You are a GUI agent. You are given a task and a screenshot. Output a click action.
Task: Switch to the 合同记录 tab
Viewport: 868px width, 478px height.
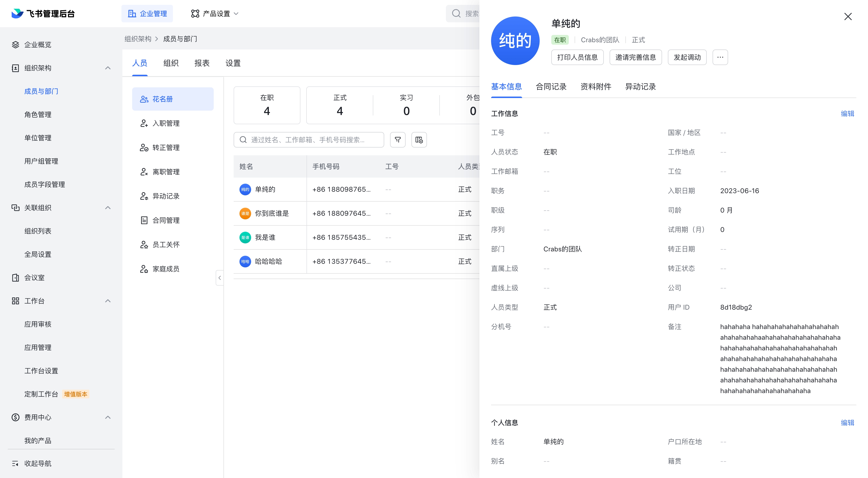tap(551, 87)
